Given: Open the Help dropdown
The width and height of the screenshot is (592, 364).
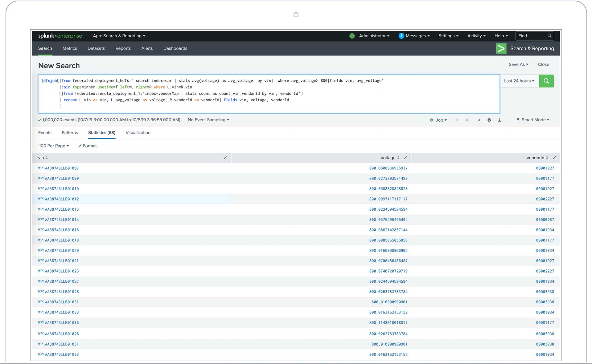Looking at the screenshot, I should click(501, 36).
